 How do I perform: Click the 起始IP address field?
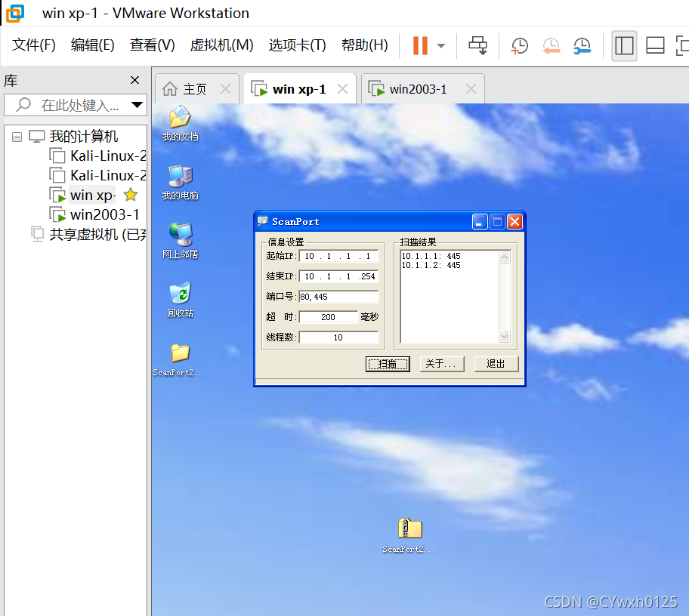338,256
